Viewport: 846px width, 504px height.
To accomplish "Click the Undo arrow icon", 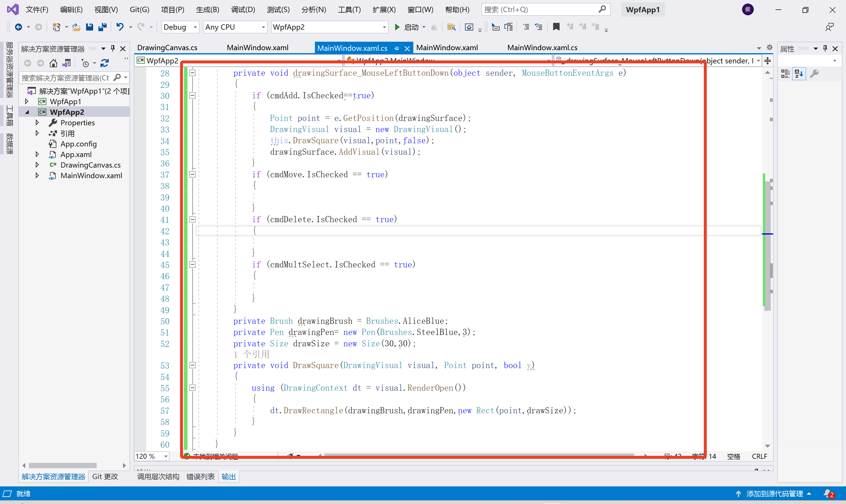I will (x=120, y=27).
